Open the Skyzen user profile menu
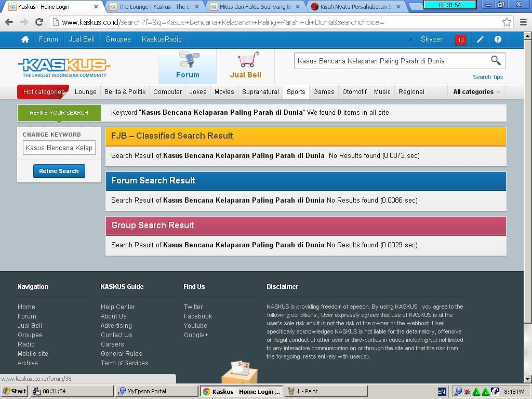This screenshot has width=532, height=399. pos(432,39)
